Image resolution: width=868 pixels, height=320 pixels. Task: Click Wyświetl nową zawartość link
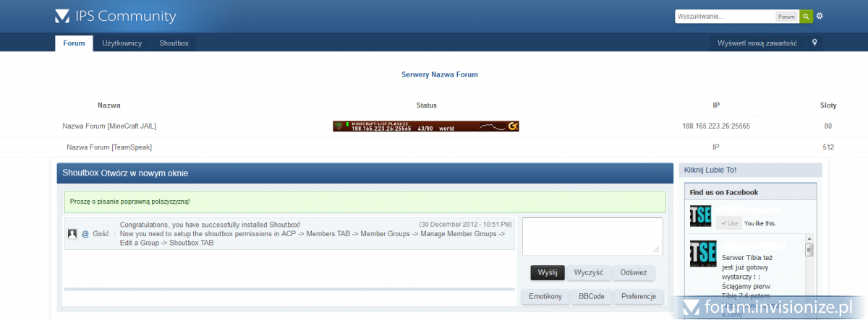point(757,43)
